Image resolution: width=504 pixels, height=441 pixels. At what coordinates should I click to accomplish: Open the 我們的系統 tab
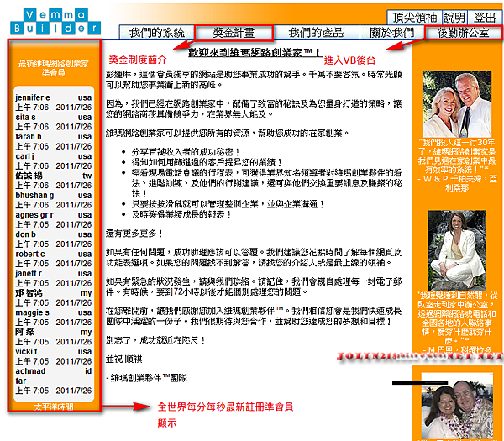(x=157, y=33)
